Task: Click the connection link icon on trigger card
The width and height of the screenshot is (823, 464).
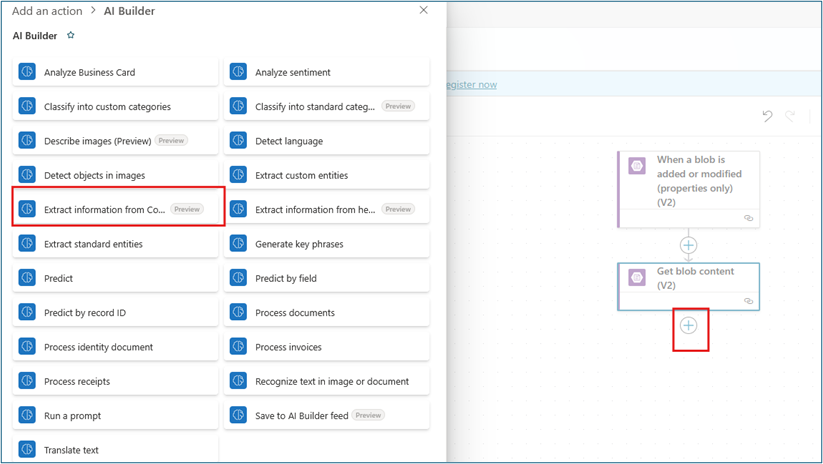Action: (x=748, y=218)
